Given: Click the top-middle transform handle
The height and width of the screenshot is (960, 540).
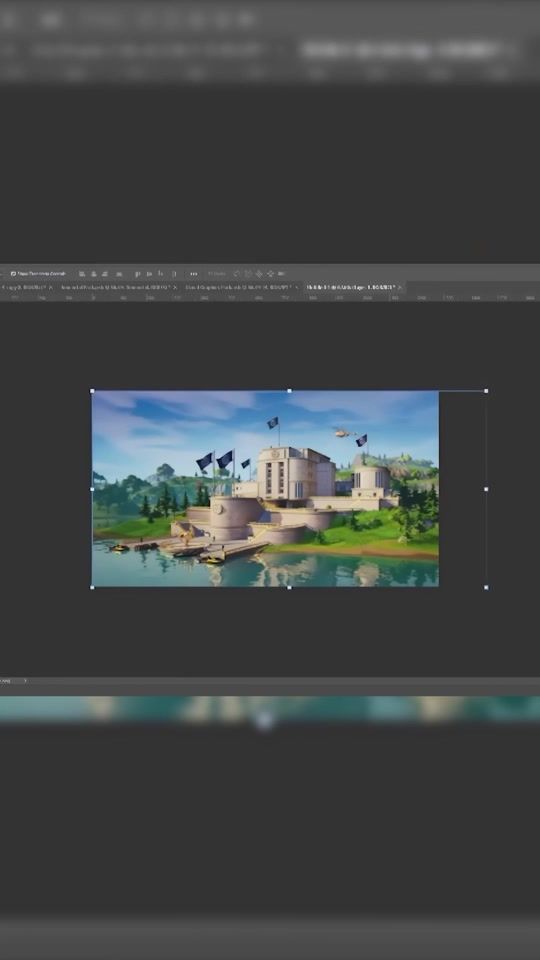Looking at the screenshot, I should pos(290,391).
